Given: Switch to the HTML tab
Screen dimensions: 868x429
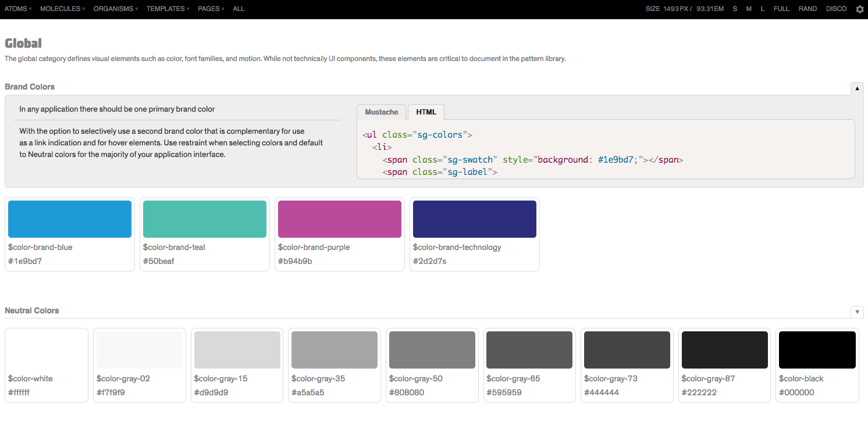Looking at the screenshot, I should click(x=426, y=112).
